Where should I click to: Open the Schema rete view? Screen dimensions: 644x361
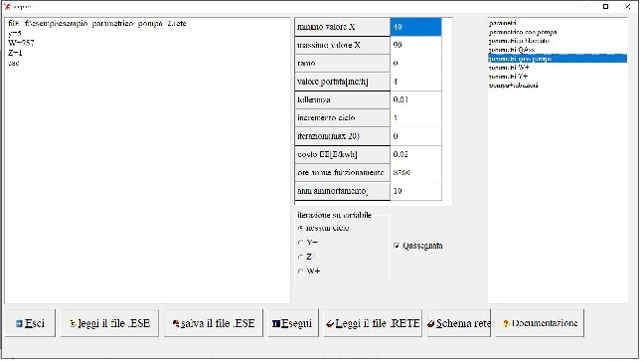click(x=459, y=323)
